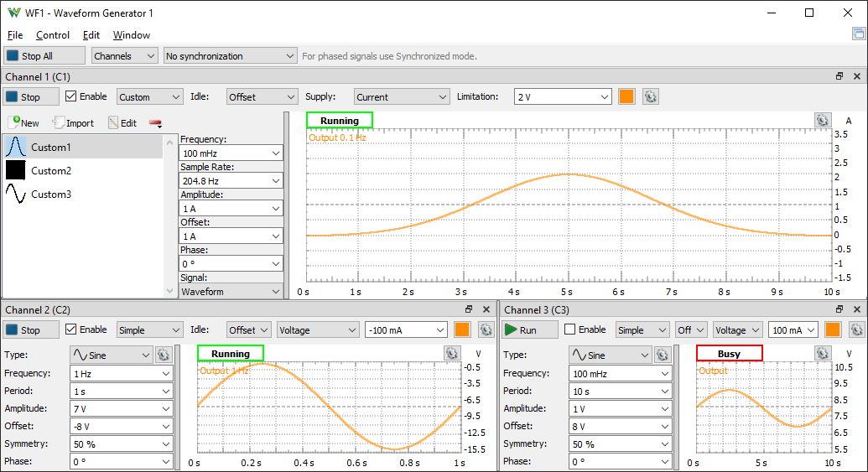
Task: Open the Control menu
Action: click(53, 35)
